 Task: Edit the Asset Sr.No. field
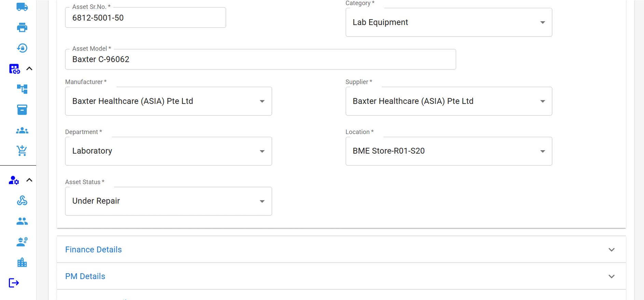[146, 18]
